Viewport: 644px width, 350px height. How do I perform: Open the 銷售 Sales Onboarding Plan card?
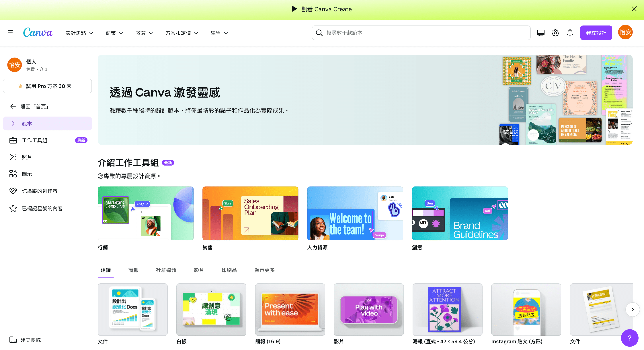[250, 213]
